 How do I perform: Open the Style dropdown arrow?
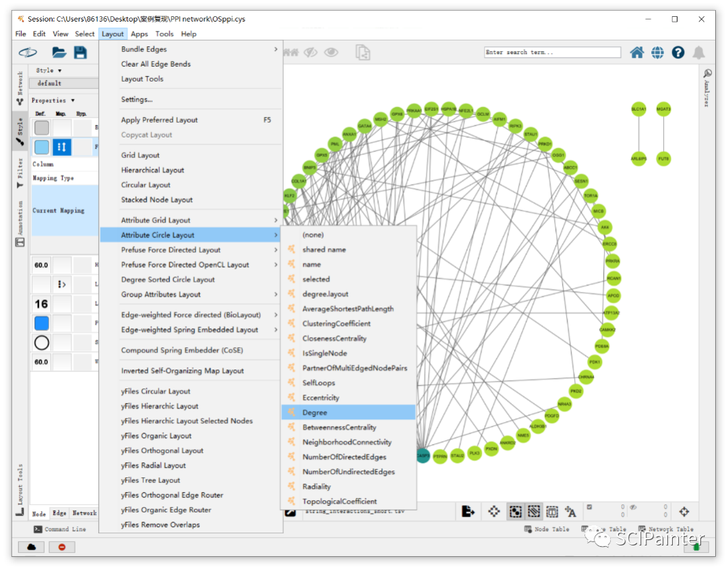60,71
